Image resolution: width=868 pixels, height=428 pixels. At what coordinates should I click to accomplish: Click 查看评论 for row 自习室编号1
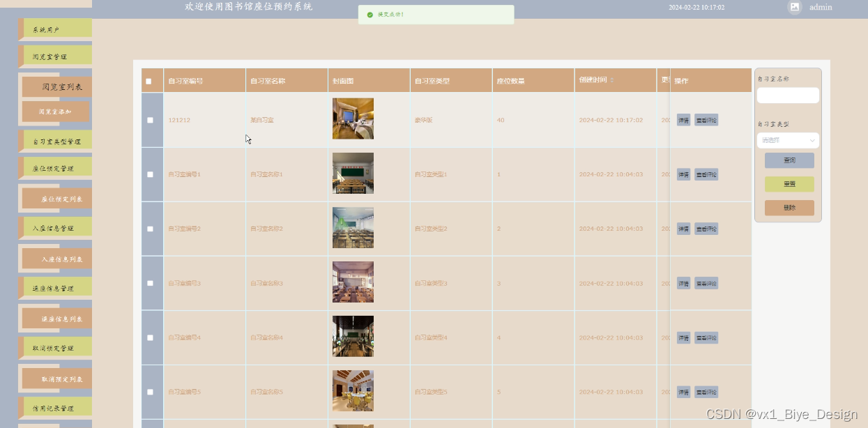pos(706,174)
